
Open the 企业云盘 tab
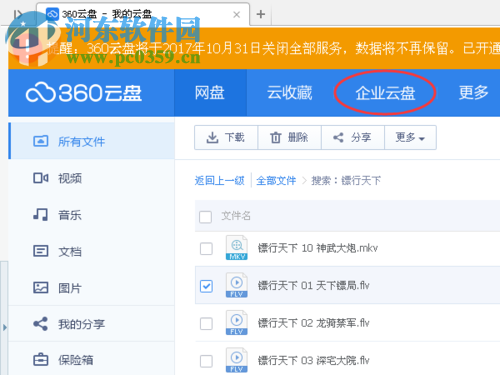click(385, 93)
